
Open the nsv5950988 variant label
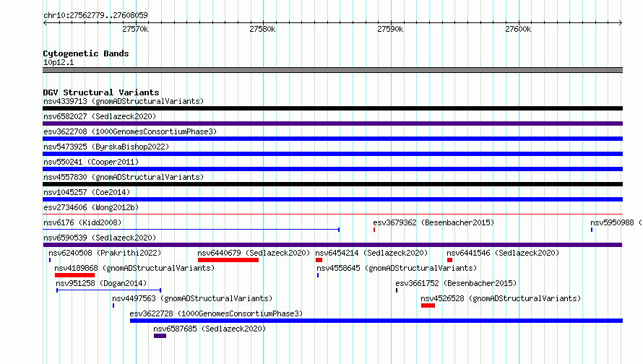click(616, 222)
